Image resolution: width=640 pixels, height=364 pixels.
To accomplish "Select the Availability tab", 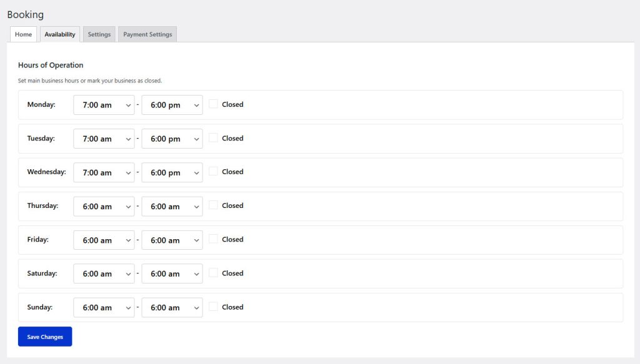I will 60,34.
